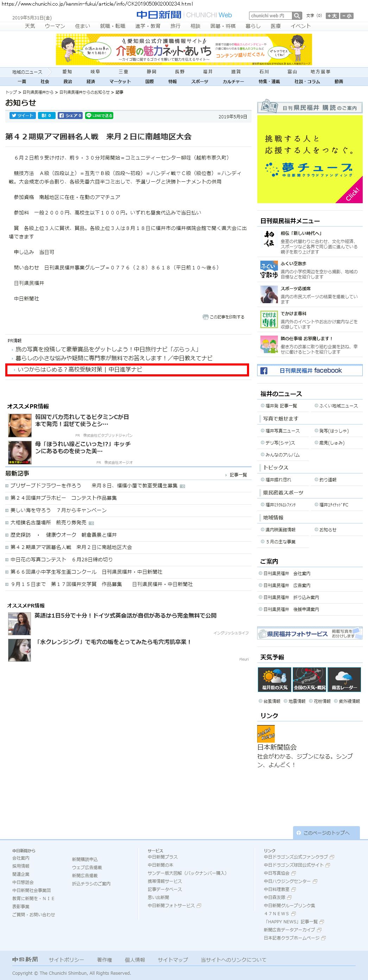The image size is (368, 980).
Task: Open サイトマップ footer link
Action: [173, 960]
